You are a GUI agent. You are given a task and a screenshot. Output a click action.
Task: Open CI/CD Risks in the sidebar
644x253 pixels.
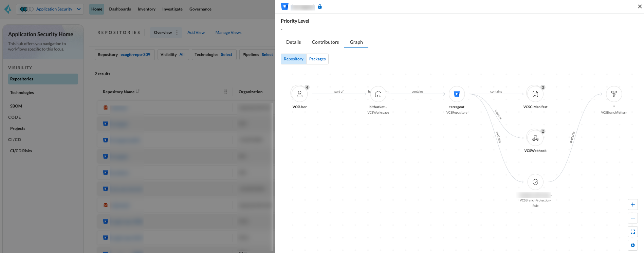(x=21, y=151)
